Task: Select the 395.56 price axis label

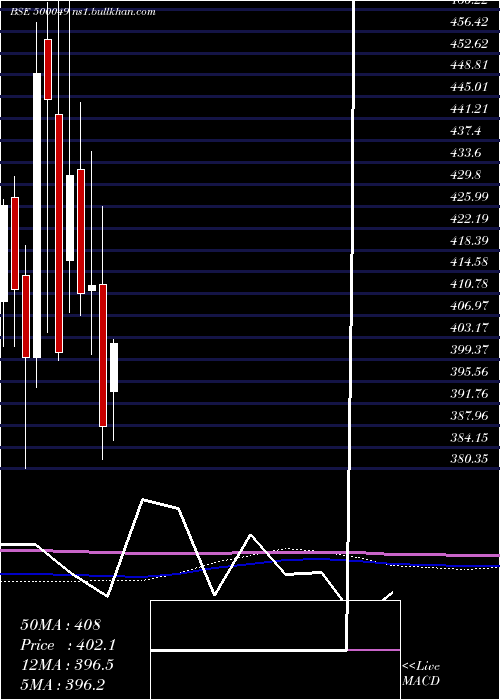Action: pyautogui.click(x=469, y=371)
